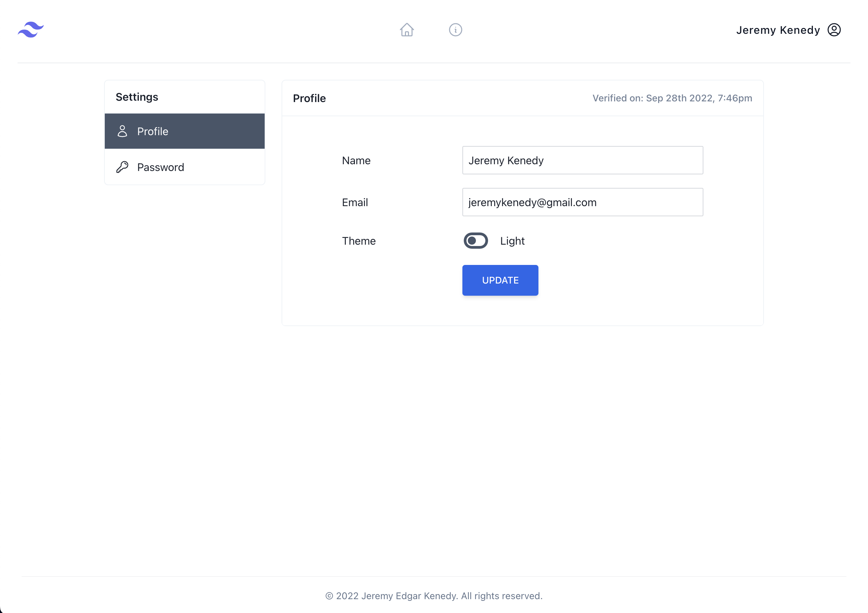Click the key icon beside Password
This screenshot has height=613, width=868.
[x=122, y=167]
